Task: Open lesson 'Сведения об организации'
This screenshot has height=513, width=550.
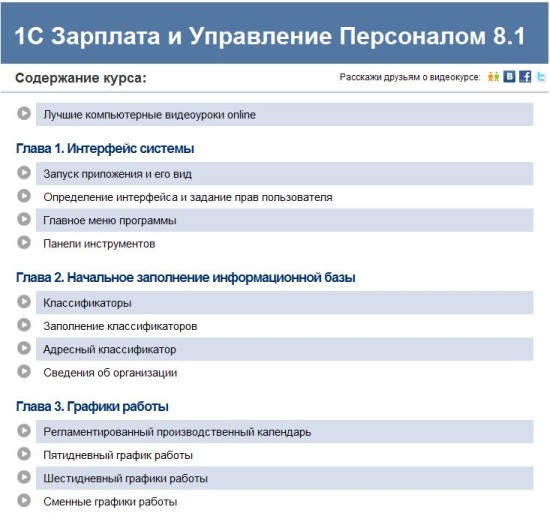Action: coord(110,373)
